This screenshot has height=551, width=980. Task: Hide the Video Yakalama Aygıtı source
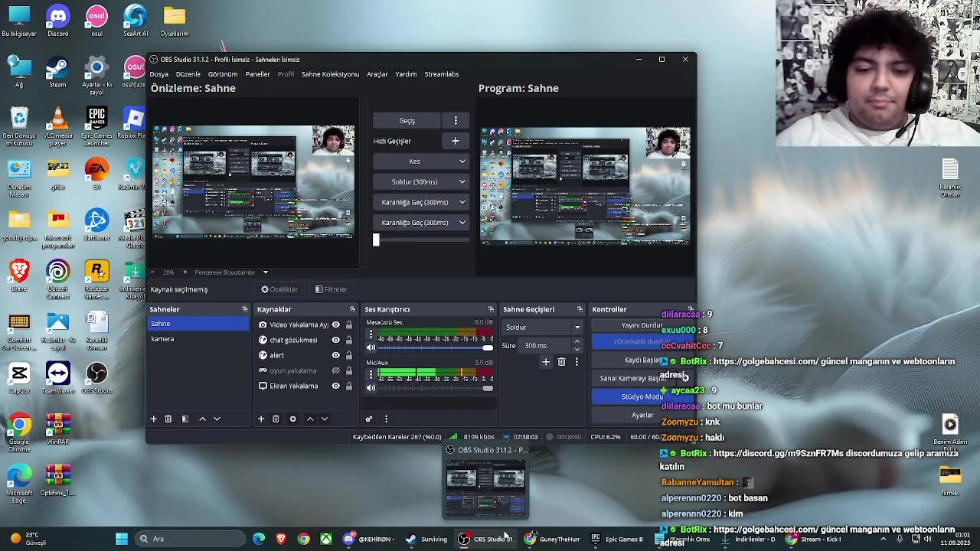click(335, 324)
